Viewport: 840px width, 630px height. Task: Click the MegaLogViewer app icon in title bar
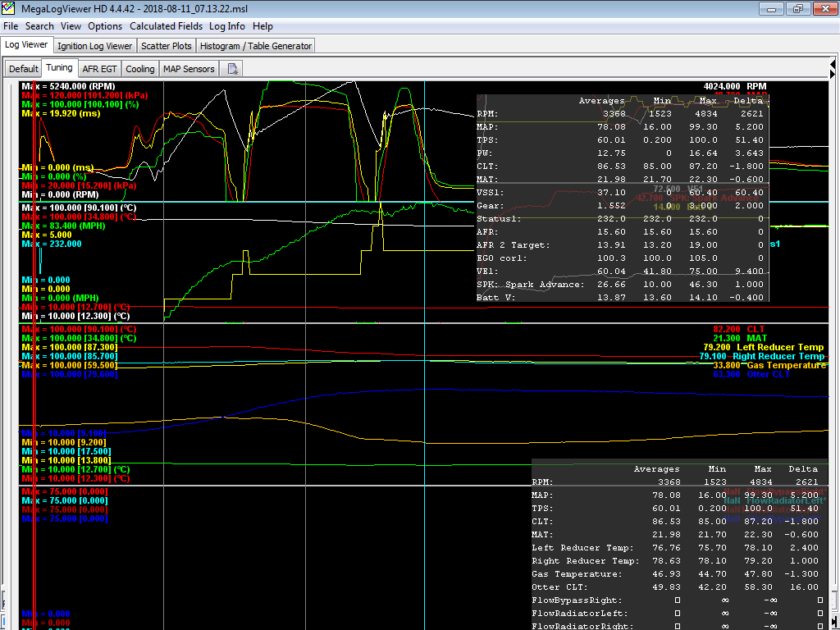(8, 8)
